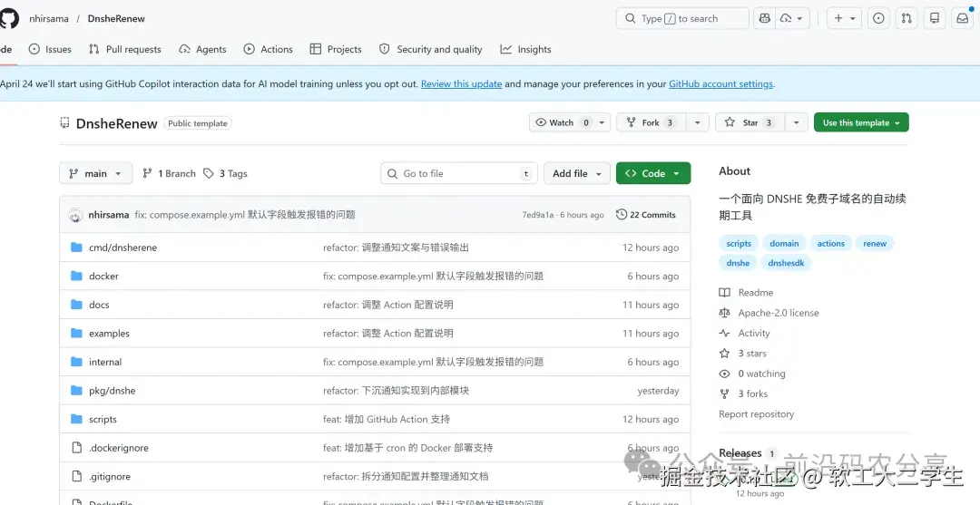Expand the Fork options dropdown arrow
This screenshot has width=980, height=505.
697,123
